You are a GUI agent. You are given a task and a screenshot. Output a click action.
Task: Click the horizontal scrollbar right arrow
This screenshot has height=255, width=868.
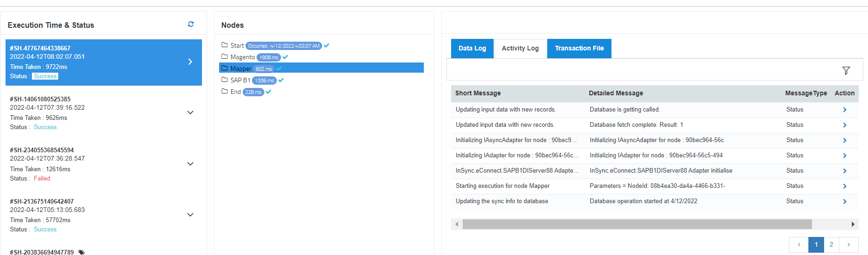pos(853,224)
